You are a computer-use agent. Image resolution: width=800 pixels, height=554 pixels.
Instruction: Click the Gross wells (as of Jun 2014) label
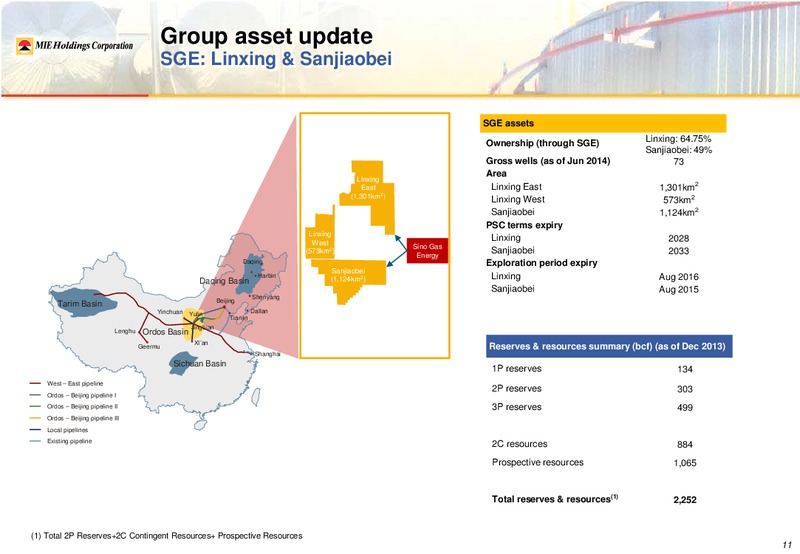point(548,161)
